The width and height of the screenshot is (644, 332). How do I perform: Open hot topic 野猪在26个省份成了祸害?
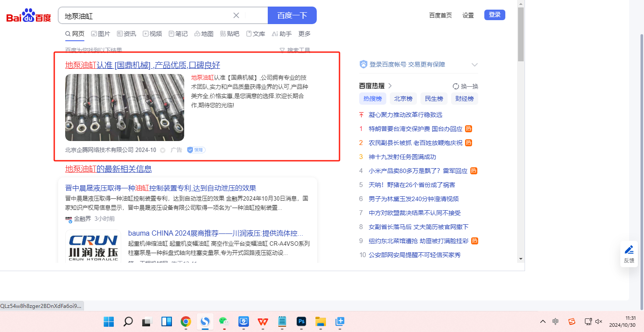(x=412, y=185)
